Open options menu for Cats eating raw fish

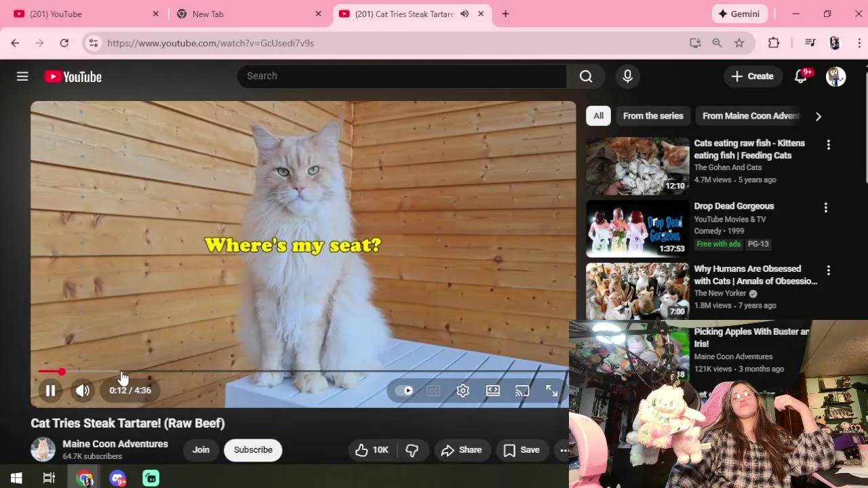tap(828, 144)
